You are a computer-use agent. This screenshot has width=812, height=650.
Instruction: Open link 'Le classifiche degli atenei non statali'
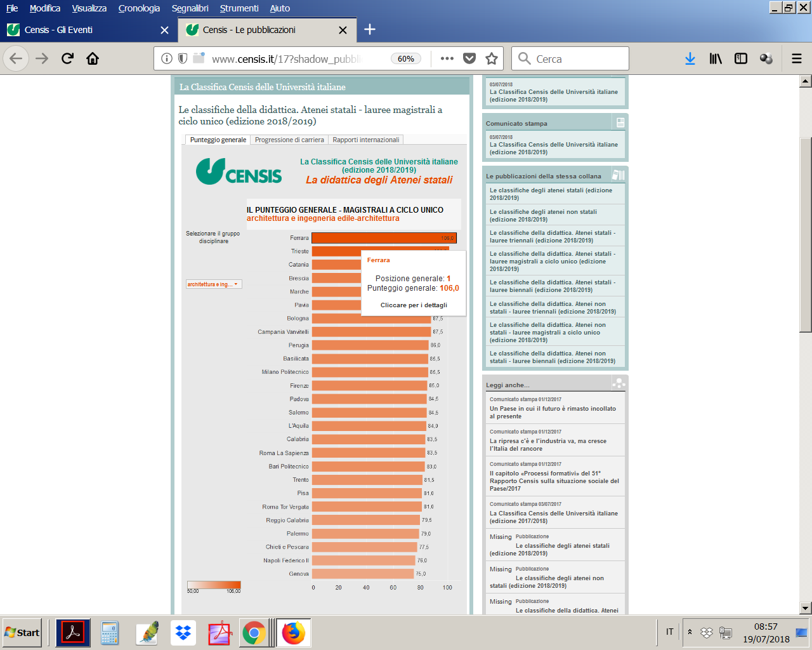(x=543, y=216)
